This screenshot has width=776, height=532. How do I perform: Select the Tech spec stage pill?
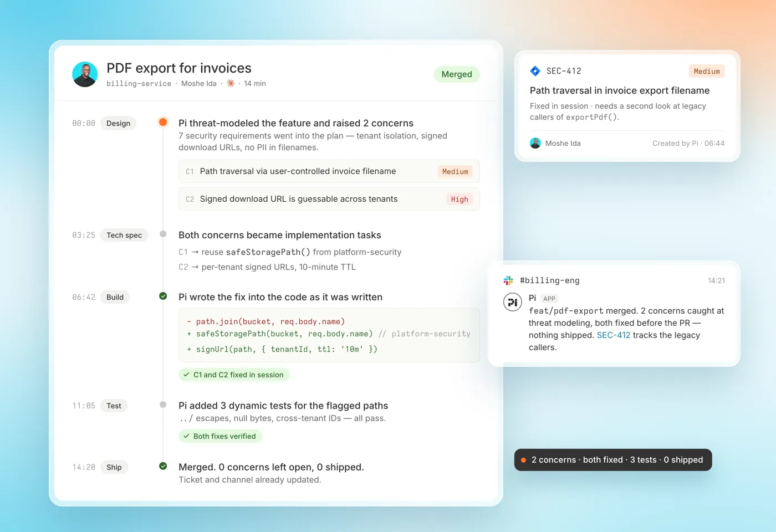point(124,235)
